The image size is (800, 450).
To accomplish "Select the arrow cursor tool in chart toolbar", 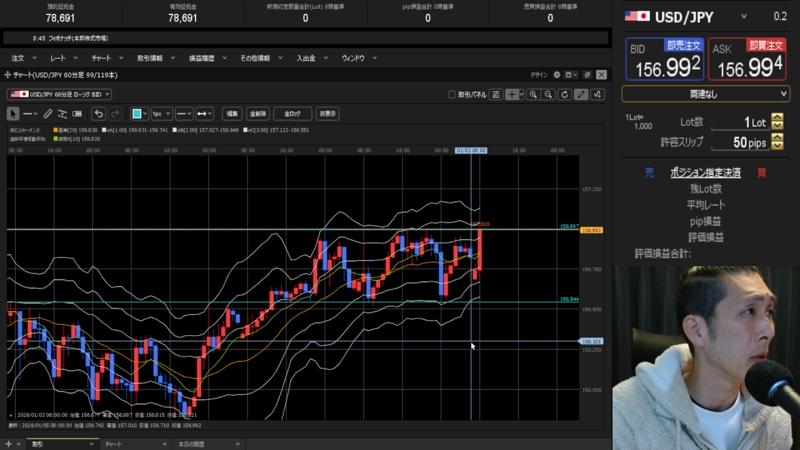I will 12,113.
